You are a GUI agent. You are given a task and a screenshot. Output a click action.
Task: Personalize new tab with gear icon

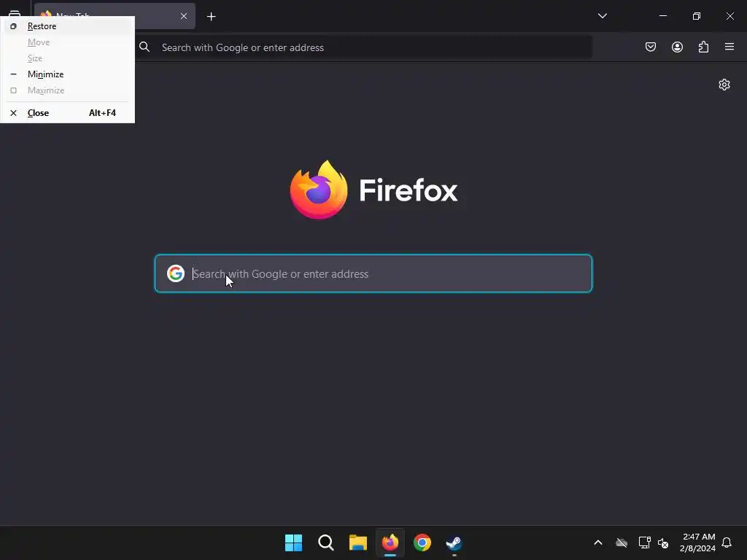point(724,85)
